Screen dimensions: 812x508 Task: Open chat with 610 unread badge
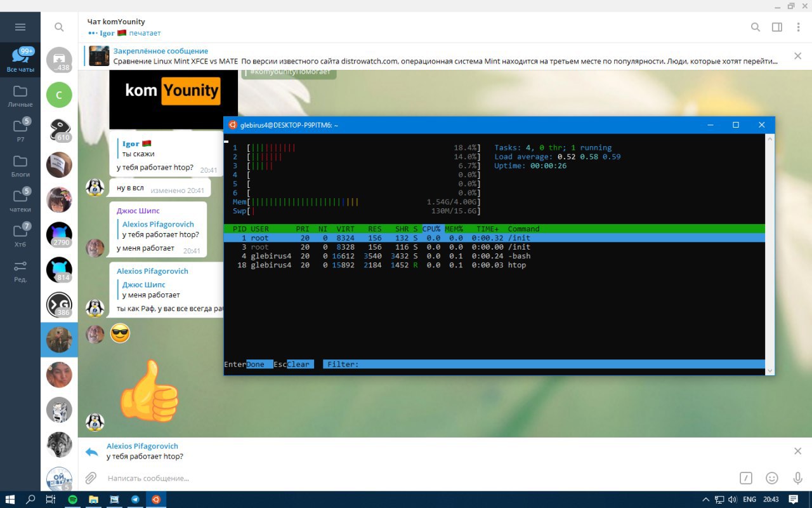click(59, 130)
